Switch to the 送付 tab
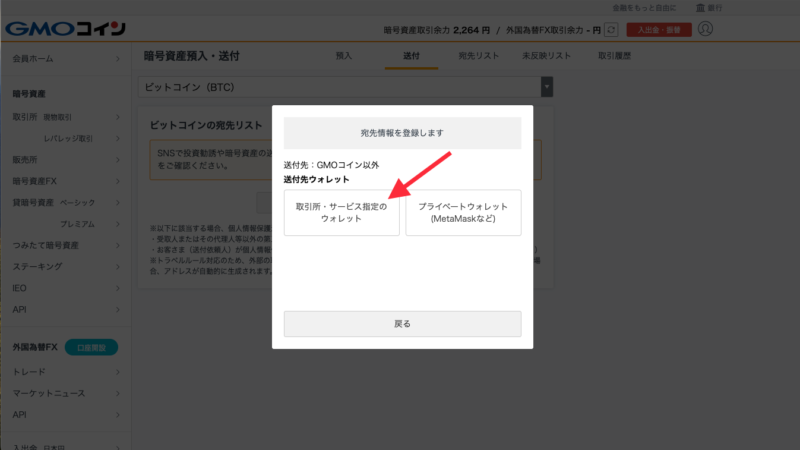Screen dimensions: 800x450 (x=411, y=56)
